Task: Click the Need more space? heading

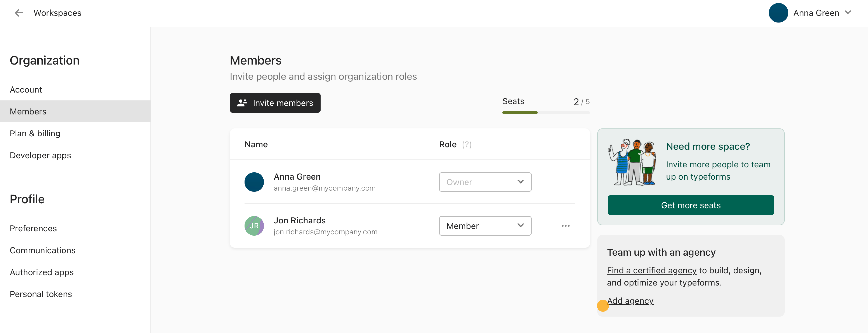Action: (x=708, y=146)
